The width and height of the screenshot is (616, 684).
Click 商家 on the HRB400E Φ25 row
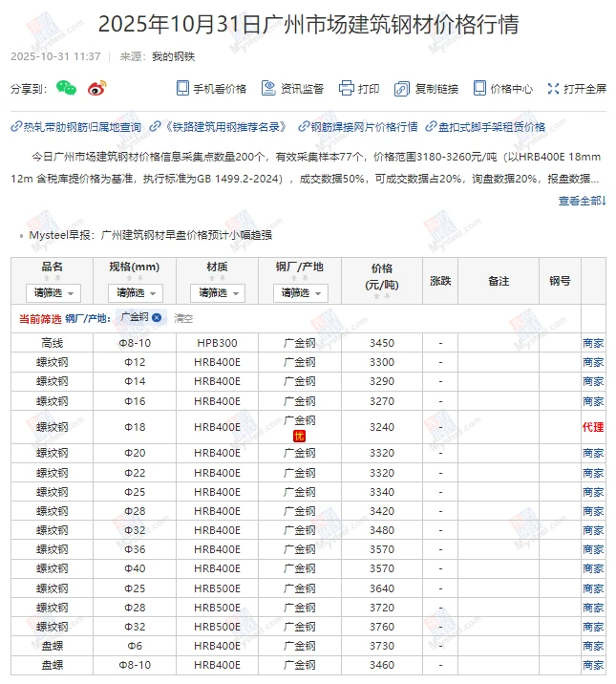[593, 492]
